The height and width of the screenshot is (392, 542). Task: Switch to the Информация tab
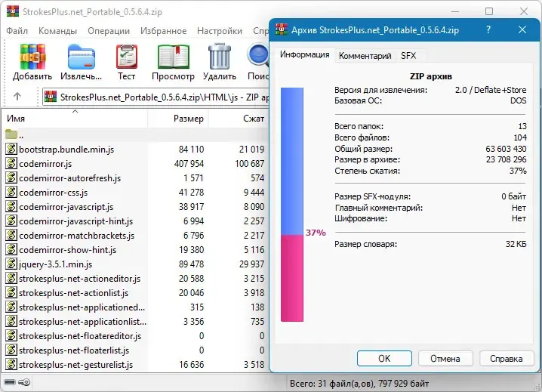[x=304, y=54]
